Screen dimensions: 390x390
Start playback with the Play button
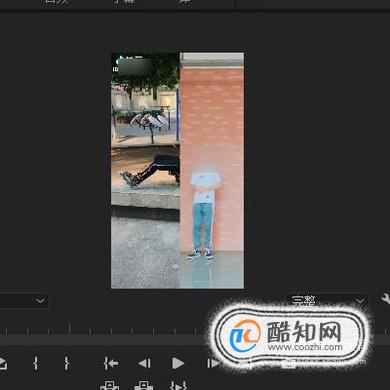point(178,363)
